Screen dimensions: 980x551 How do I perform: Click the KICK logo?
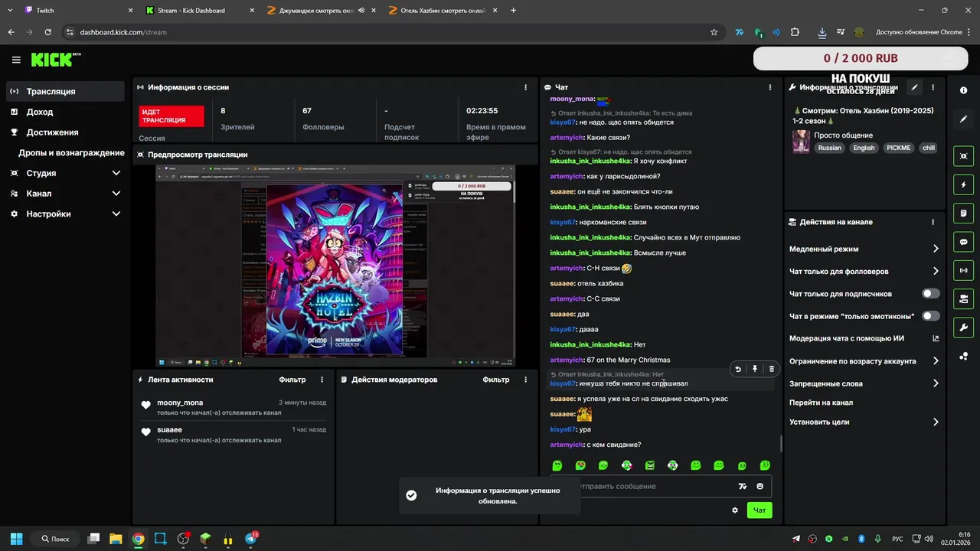55,60
